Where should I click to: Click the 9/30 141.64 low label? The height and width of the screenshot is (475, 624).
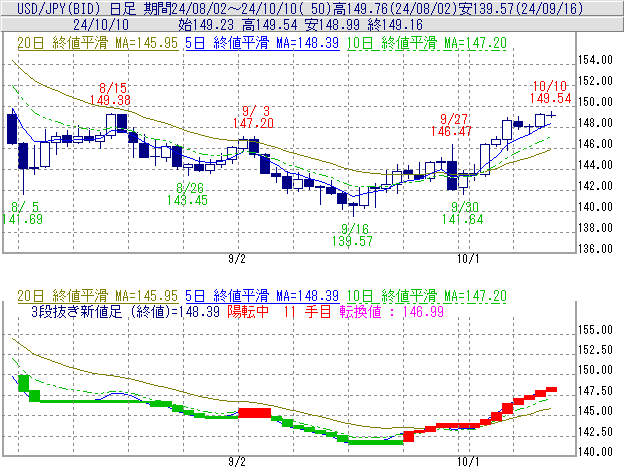[x=463, y=213]
